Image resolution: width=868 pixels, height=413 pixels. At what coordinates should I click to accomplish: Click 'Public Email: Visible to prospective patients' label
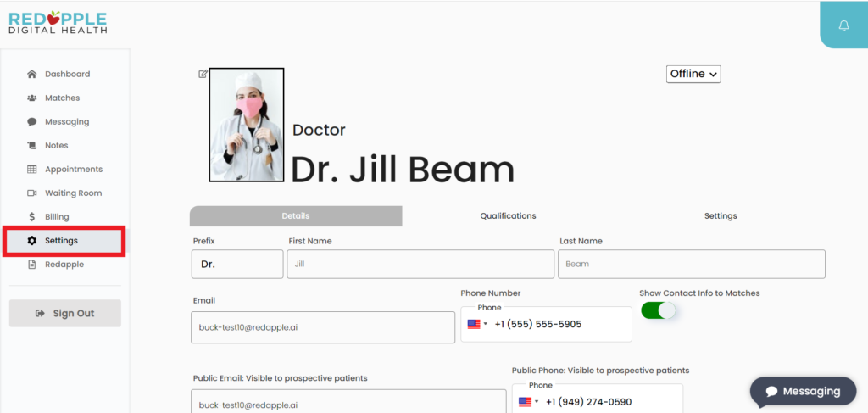tap(280, 378)
